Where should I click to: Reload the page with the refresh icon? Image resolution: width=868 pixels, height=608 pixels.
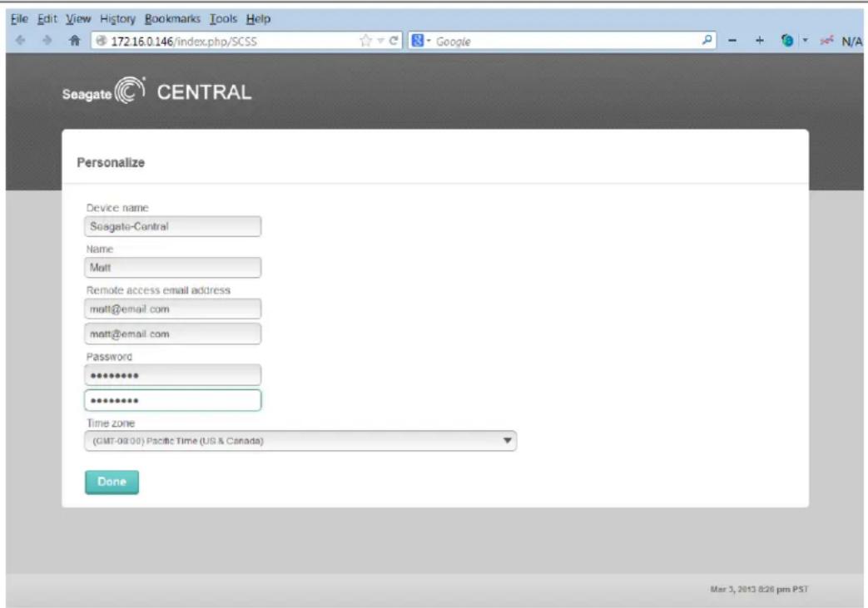394,41
